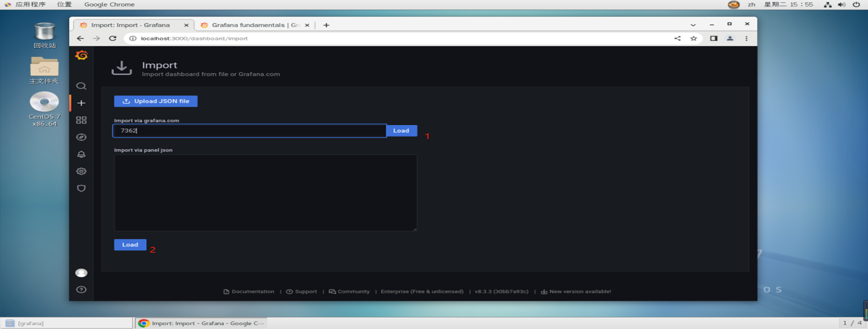Image resolution: width=868 pixels, height=329 pixels.
Task: Click Enterprise (Free & unlicensed) link
Action: coord(422,292)
